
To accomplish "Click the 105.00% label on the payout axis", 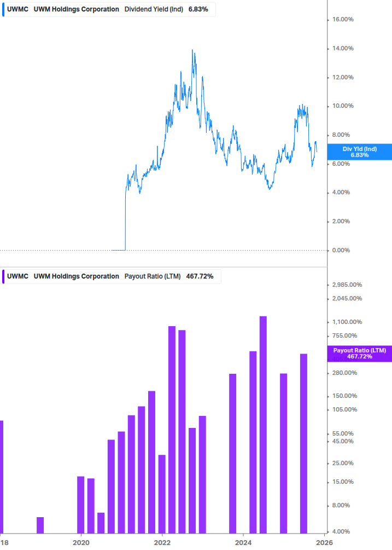I will pyautogui.click(x=344, y=409).
